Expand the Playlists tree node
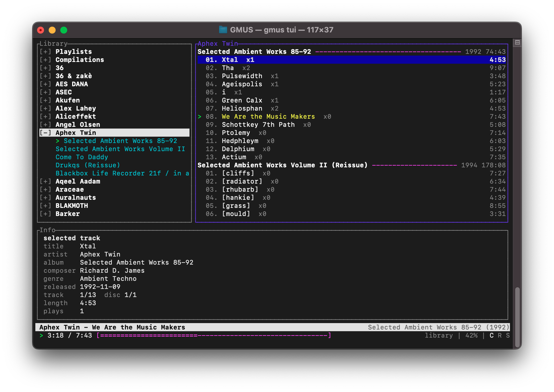 (x=45, y=52)
